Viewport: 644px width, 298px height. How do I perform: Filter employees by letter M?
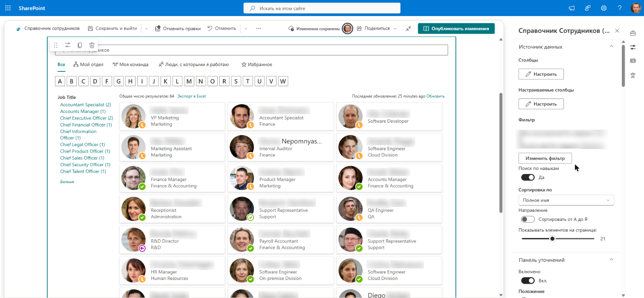click(189, 81)
